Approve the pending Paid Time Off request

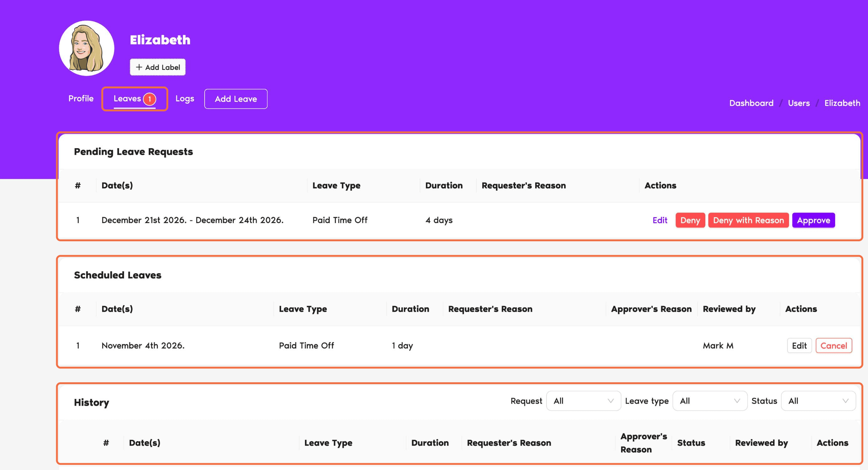click(813, 220)
